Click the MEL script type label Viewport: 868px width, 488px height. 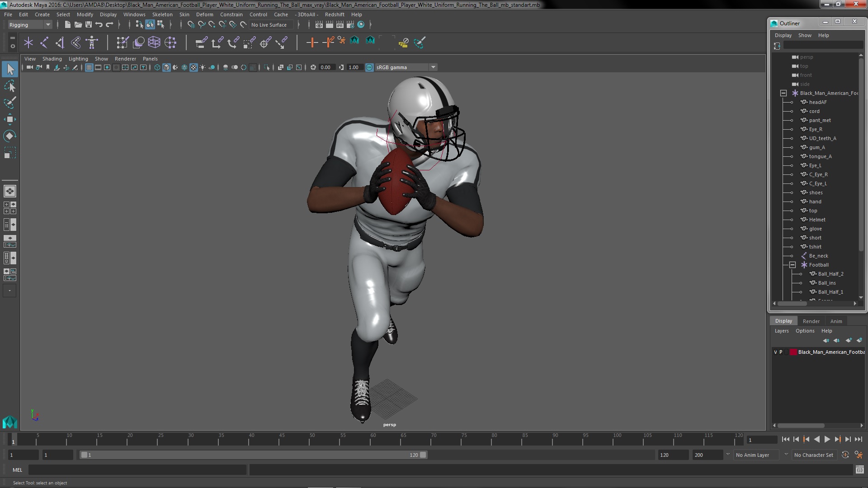tap(17, 470)
